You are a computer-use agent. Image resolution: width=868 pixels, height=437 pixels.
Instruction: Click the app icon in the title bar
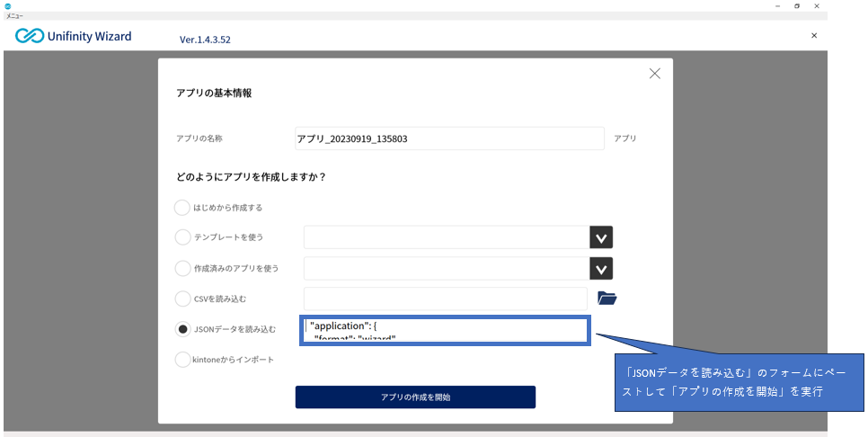click(x=7, y=6)
